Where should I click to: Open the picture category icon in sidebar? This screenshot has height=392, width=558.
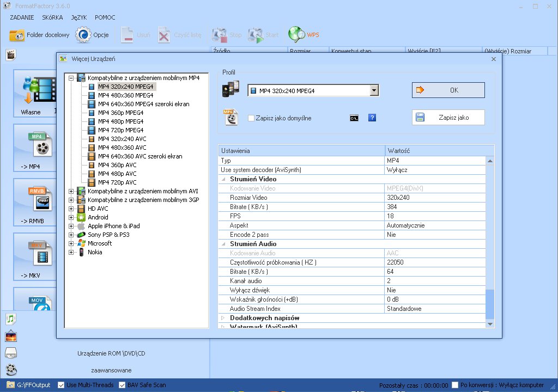[x=11, y=336]
